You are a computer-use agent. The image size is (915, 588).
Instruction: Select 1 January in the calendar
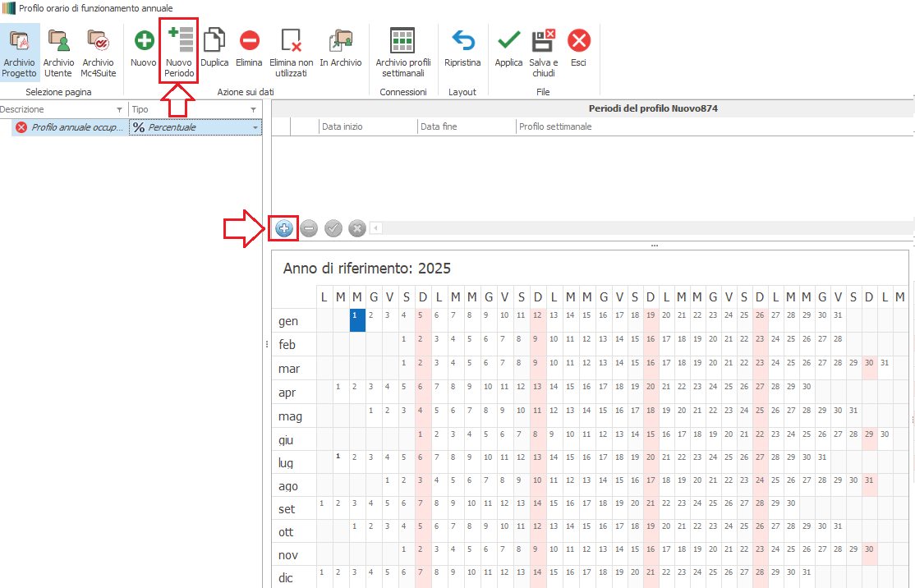[x=357, y=320]
